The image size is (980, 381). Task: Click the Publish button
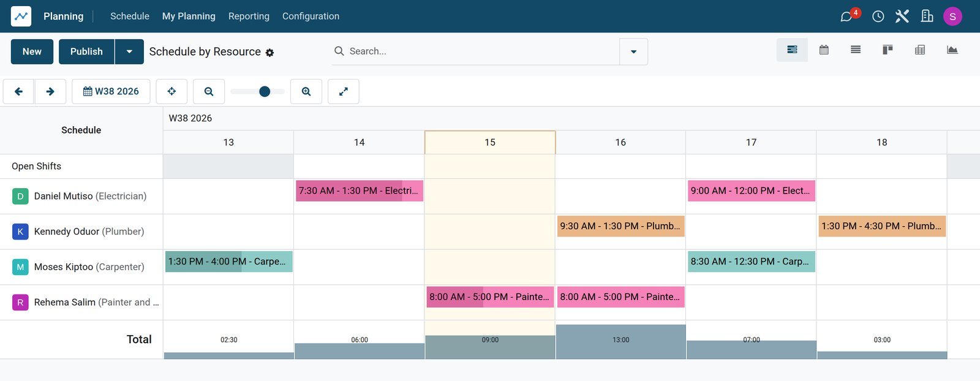pos(86,51)
